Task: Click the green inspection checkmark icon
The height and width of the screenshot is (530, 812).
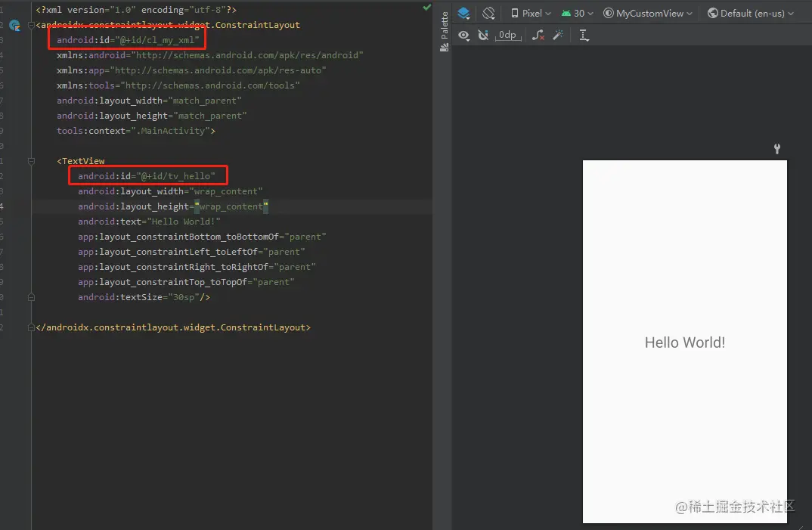Action: coord(426,8)
